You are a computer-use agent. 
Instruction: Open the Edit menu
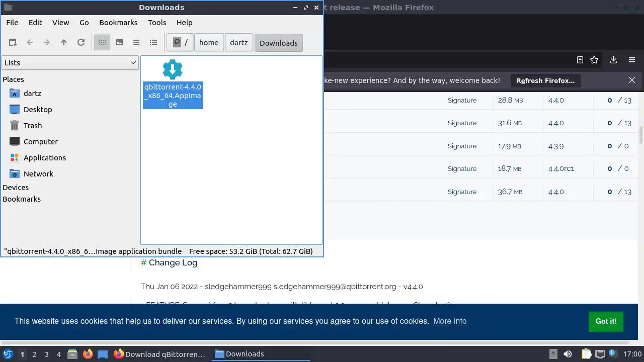tap(35, 23)
